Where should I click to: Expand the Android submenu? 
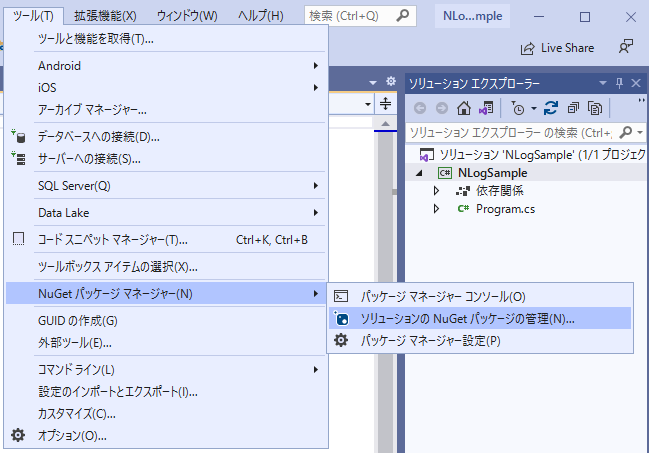coord(166,66)
